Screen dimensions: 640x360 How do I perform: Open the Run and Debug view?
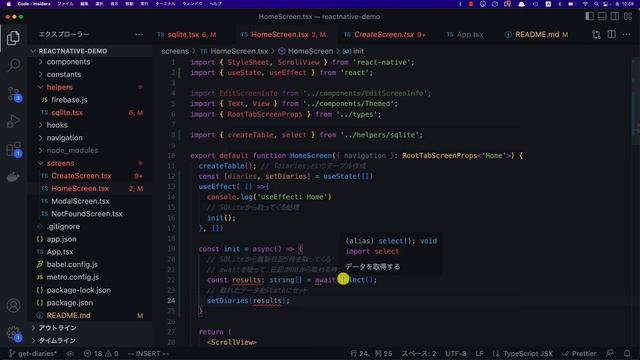coord(13,121)
